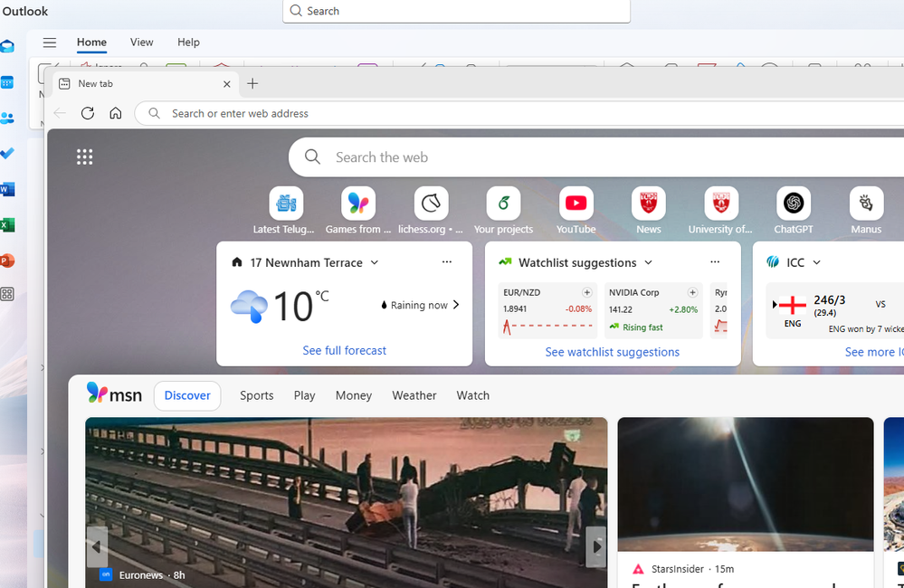Open More apps grid in Outlook sidebar
The image size is (904, 588).
[7, 295]
